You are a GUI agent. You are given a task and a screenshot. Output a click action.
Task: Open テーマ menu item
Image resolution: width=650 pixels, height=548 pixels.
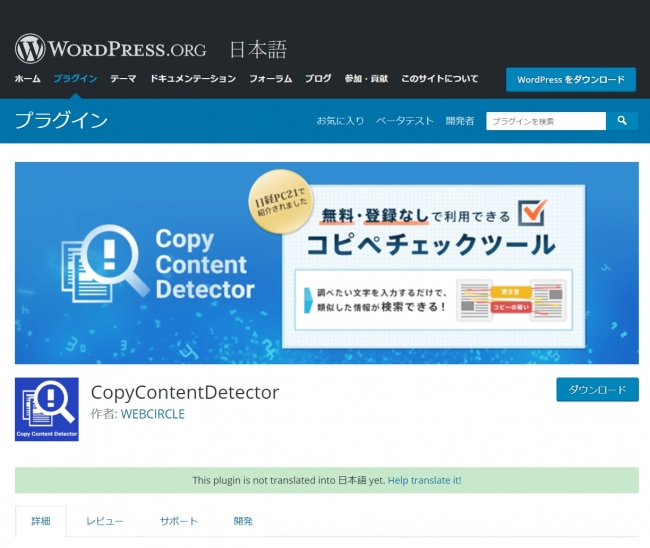pyautogui.click(x=123, y=78)
